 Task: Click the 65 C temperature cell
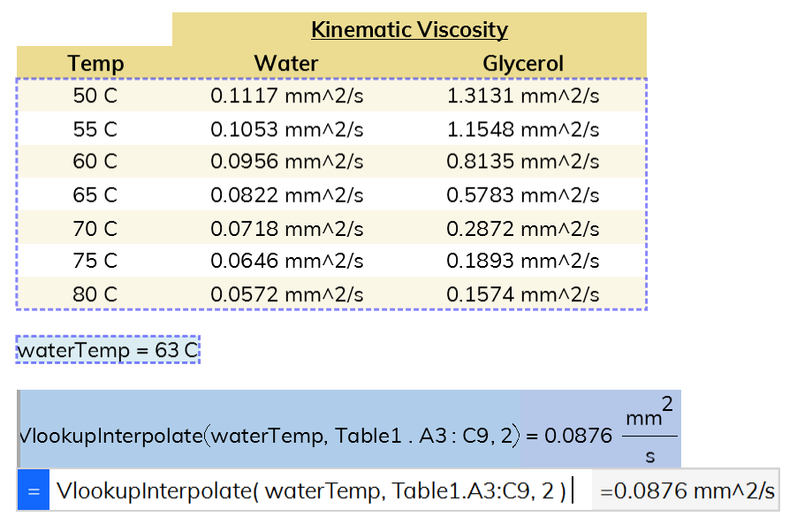pyautogui.click(x=95, y=195)
